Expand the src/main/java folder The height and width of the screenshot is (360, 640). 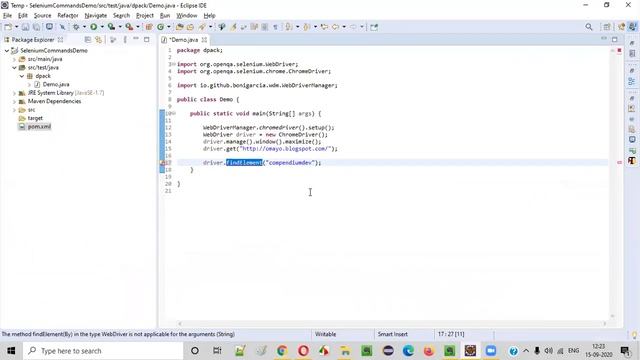click(x=14, y=59)
